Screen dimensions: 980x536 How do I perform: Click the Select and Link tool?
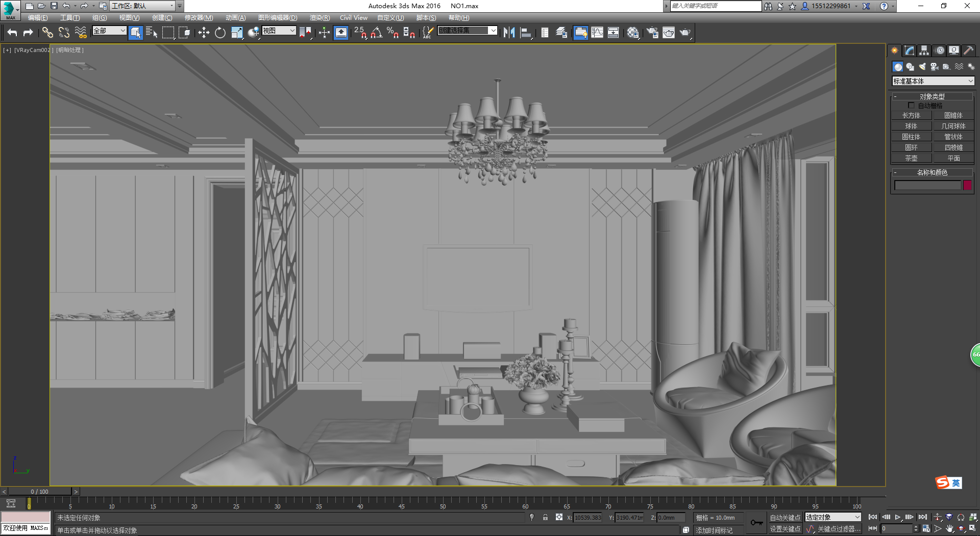(x=47, y=33)
